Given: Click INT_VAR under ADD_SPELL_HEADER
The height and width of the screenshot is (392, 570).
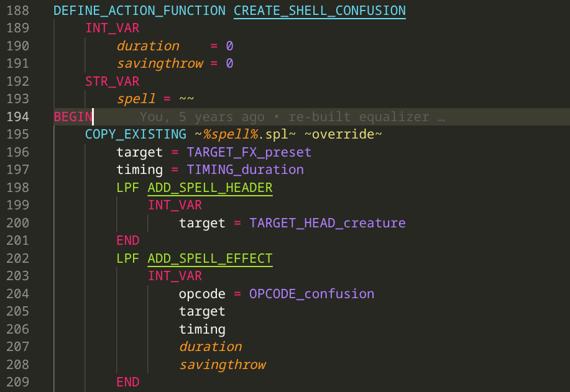Looking at the screenshot, I should click(x=175, y=205).
